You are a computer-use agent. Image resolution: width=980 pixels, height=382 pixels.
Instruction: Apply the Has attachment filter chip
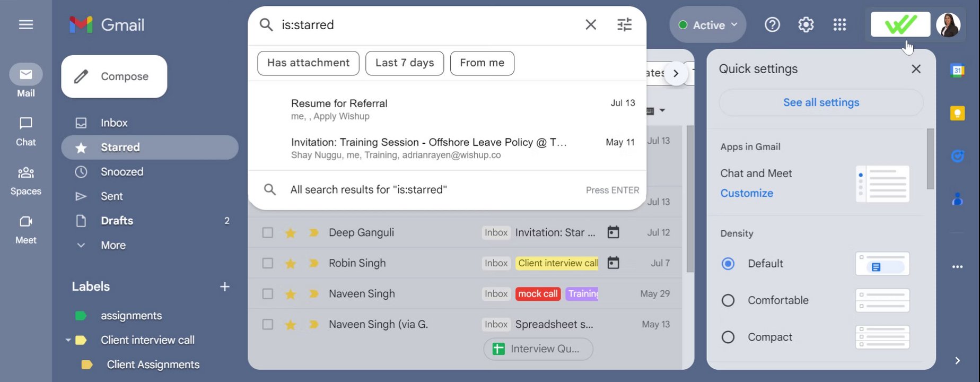pos(308,63)
